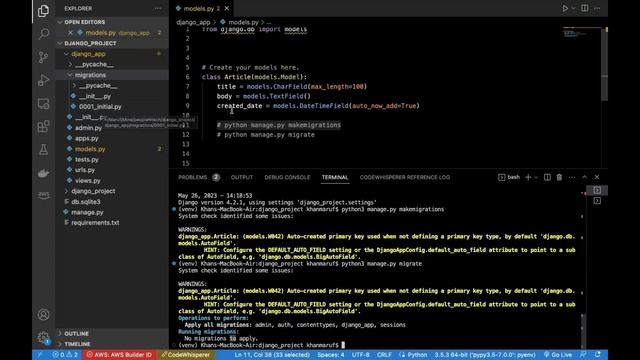Open the new terminal launch profile dropdown
Viewport: 640px width, 360px height.
(x=536, y=177)
